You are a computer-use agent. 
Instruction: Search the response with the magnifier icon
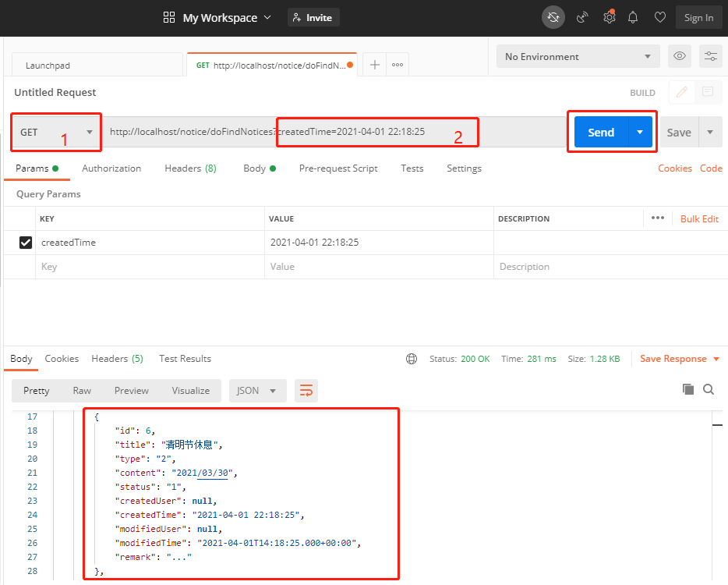tap(709, 389)
